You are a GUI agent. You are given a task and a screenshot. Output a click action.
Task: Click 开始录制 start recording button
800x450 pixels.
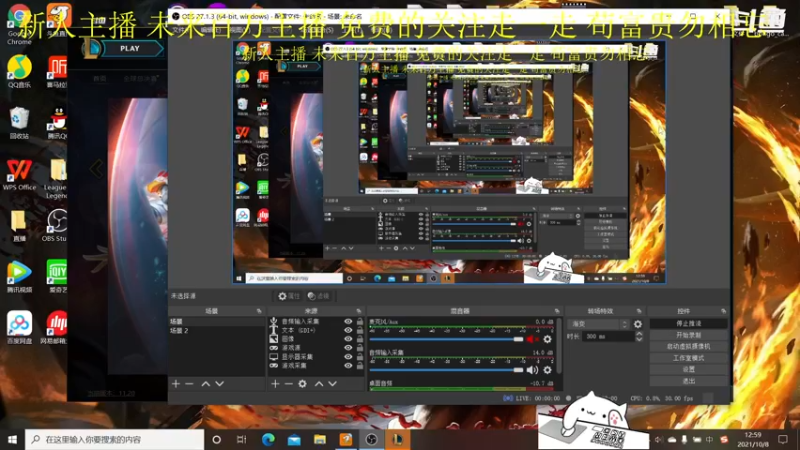pos(688,335)
